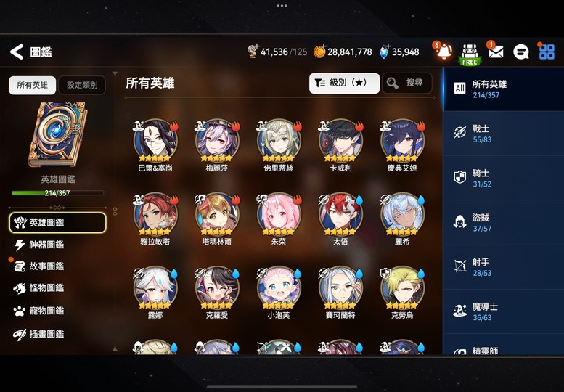Open hero portrait 梅麗莎
The image size is (564, 392).
point(217,145)
